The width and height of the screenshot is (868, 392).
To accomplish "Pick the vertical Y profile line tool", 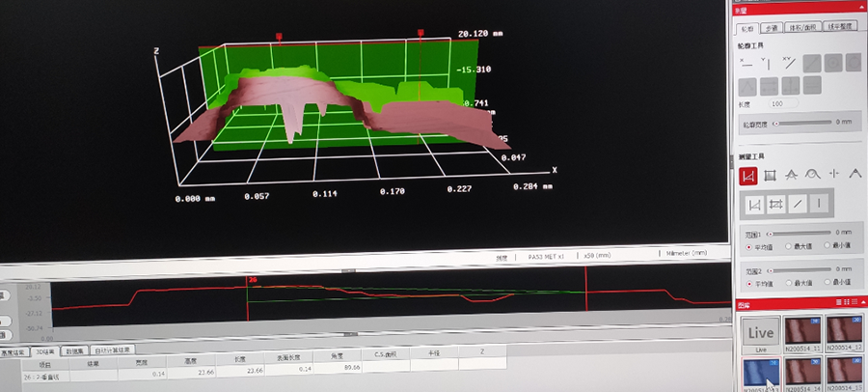I will tap(769, 63).
